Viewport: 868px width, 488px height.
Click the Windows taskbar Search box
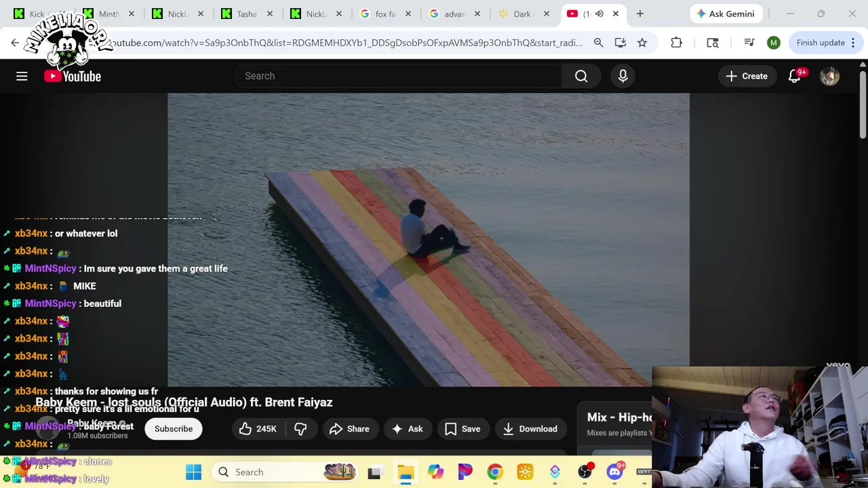pyautogui.click(x=285, y=472)
